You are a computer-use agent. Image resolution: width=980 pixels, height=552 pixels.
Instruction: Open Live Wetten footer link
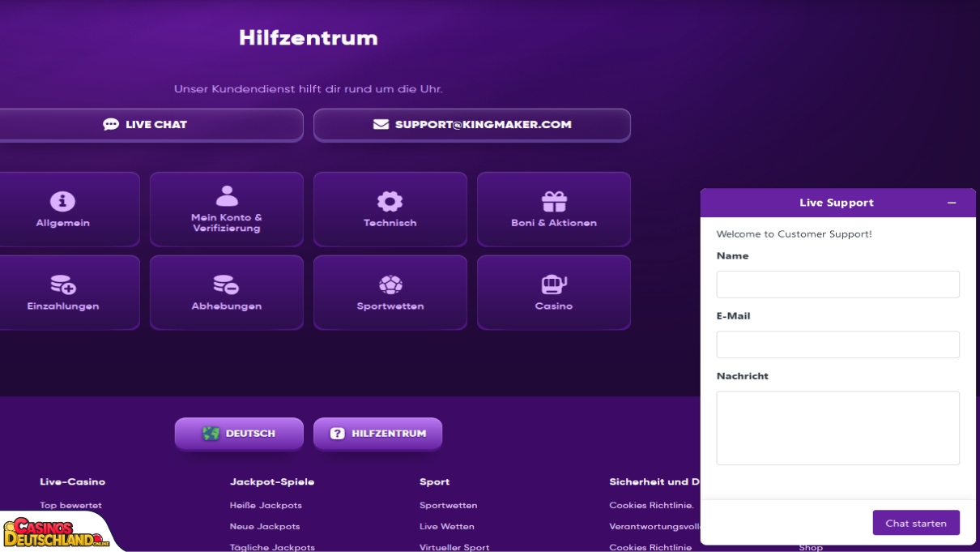(447, 526)
